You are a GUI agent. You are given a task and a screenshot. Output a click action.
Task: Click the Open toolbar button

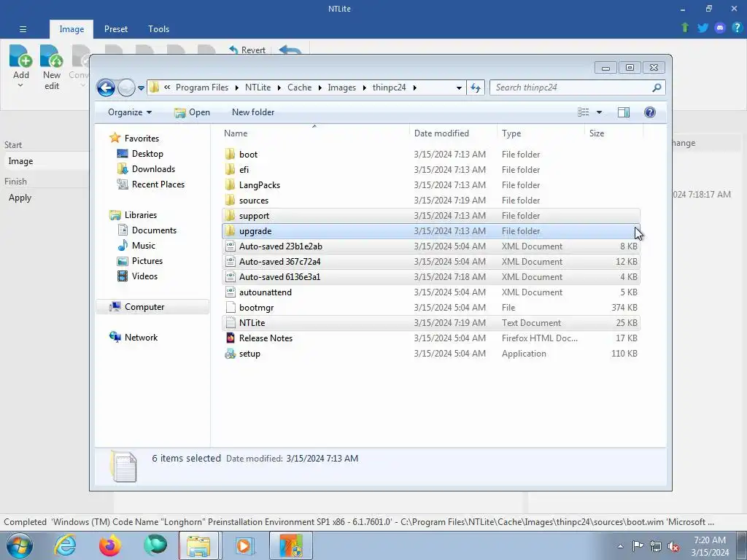pyautogui.click(x=193, y=112)
